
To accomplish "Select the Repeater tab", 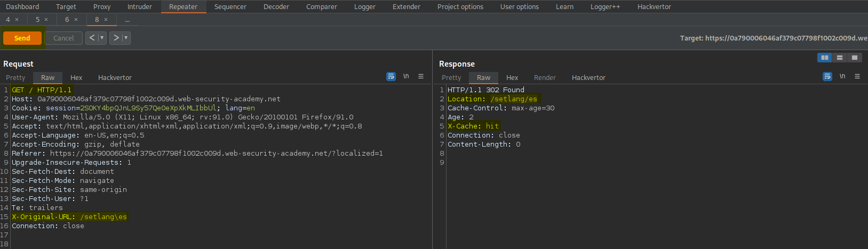I will click(x=183, y=6).
